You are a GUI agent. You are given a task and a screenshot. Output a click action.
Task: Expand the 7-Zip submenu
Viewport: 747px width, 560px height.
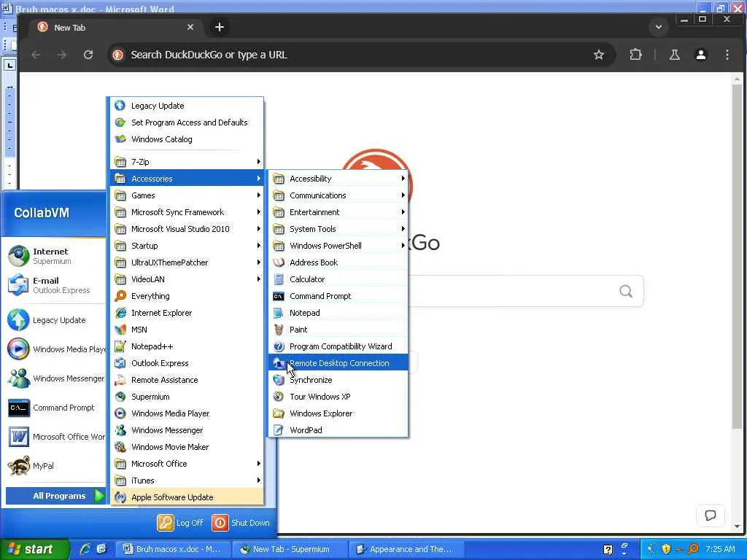click(x=187, y=161)
